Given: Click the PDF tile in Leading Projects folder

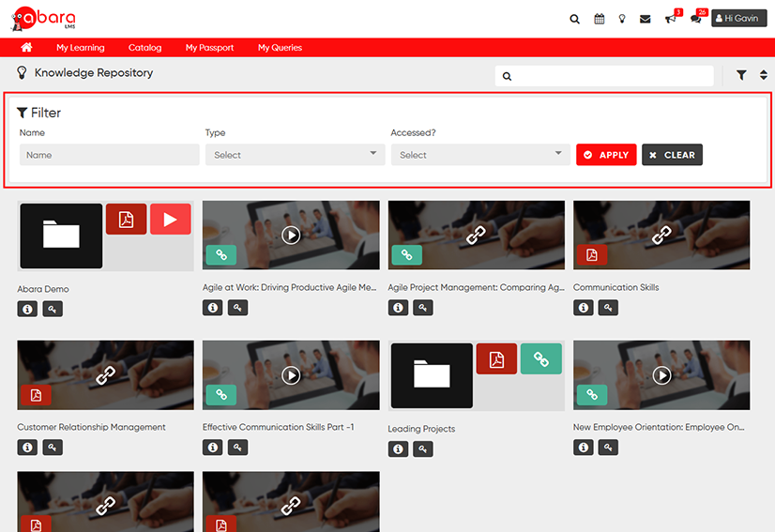Looking at the screenshot, I should 496,359.
